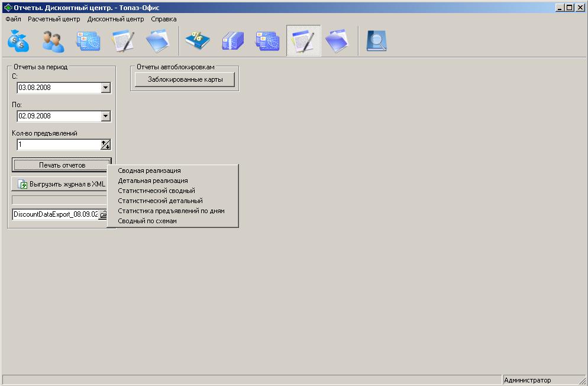Click the Кол-во предъявлений label
Viewport: 588px width, 386px height.
tap(44, 134)
